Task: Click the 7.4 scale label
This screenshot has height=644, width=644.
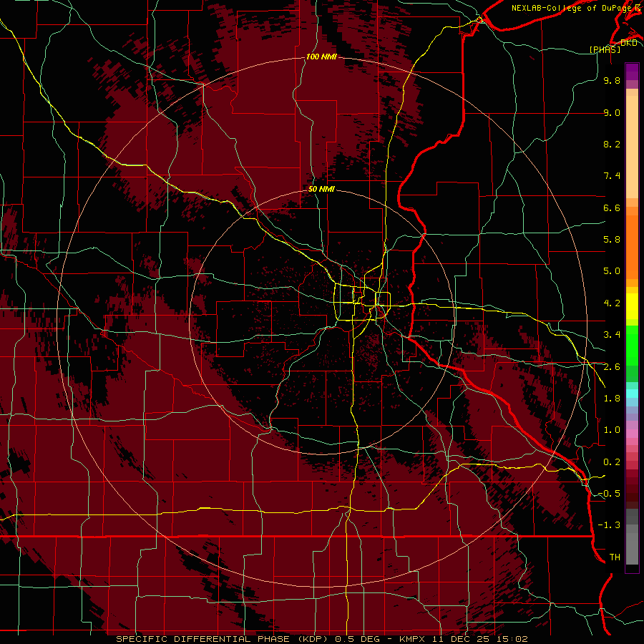Action: [x=612, y=176]
